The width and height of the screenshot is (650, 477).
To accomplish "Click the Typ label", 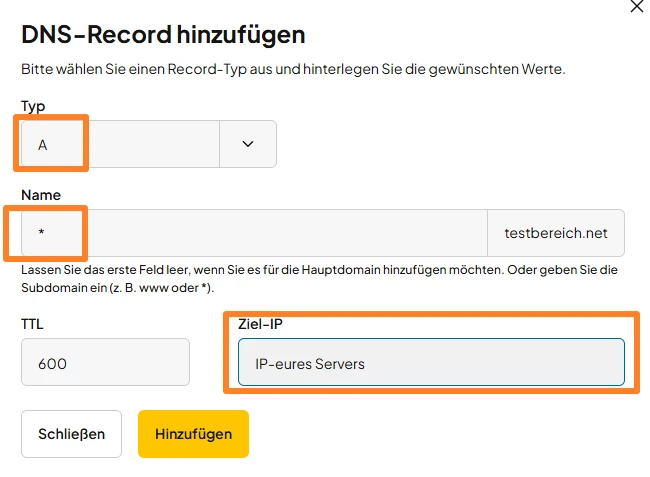I will (x=33, y=107).
